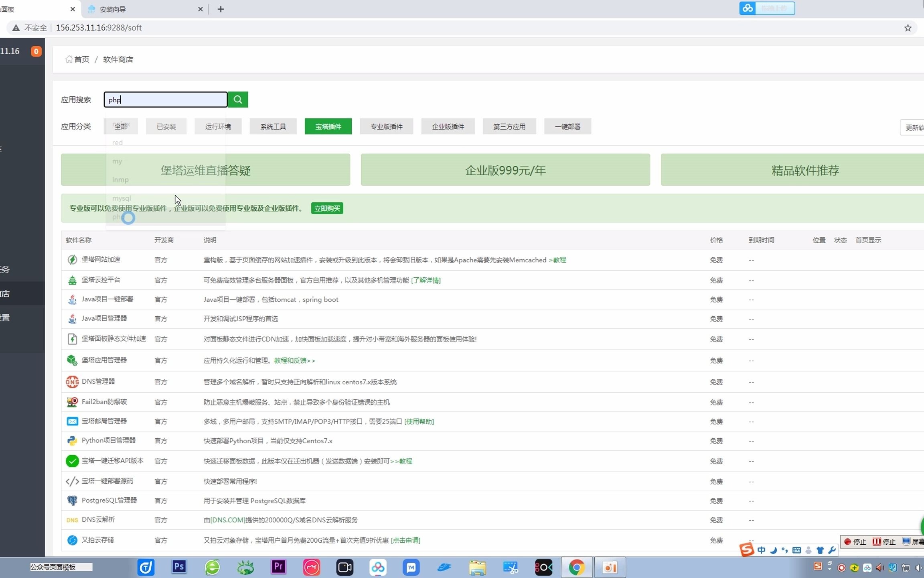924x578 pixels.
Task: Select the 企业版插件 category filter
Action: click(448, 126)
